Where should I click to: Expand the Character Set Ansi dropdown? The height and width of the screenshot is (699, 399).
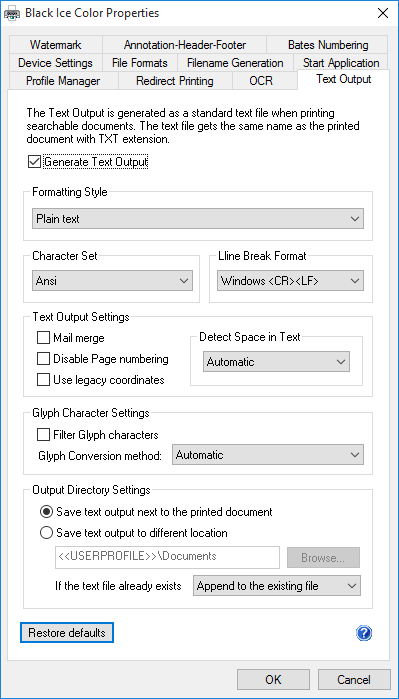pos(112,281)
